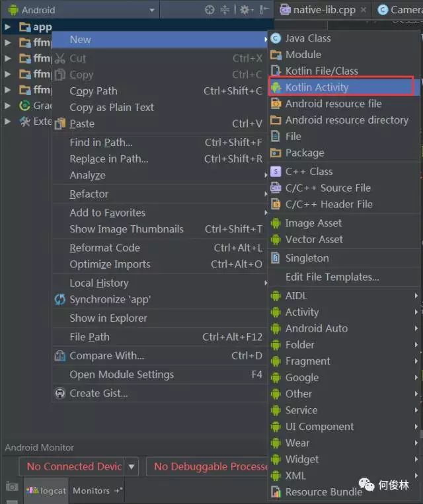Image resolution: width=423 pixels, height=504 pixels.
Task: Open the New submenu
Action: click(x=160, y=40)
